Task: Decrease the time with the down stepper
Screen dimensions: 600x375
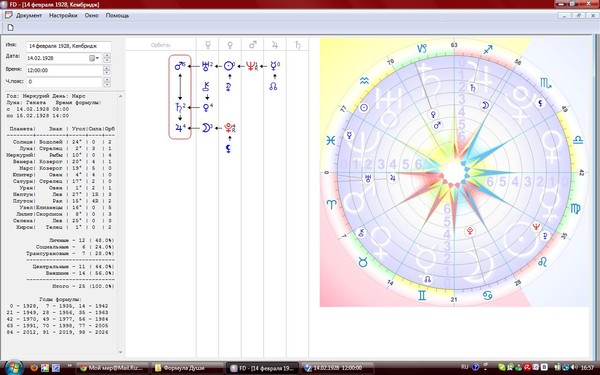Action: point(107,73)
